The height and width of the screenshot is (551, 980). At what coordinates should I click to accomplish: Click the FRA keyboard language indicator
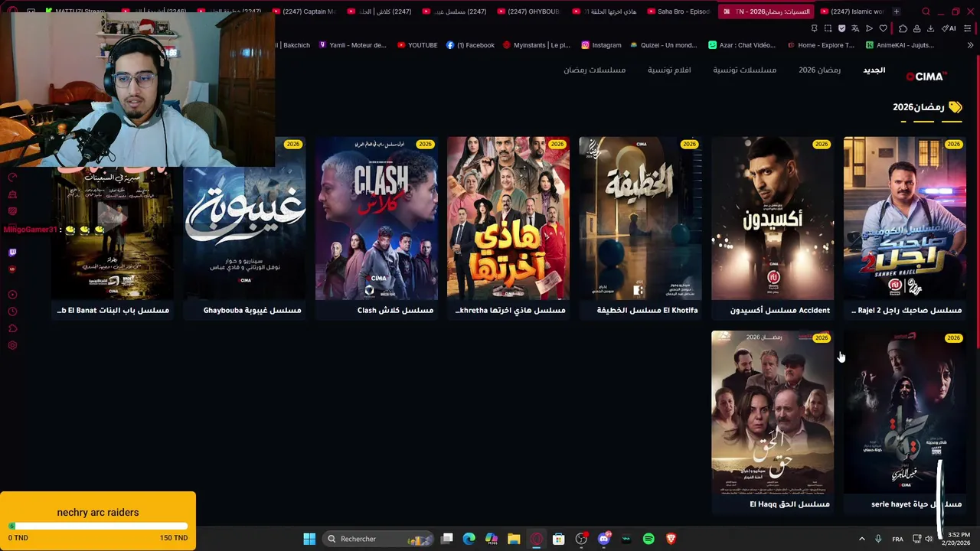point(897,539)
